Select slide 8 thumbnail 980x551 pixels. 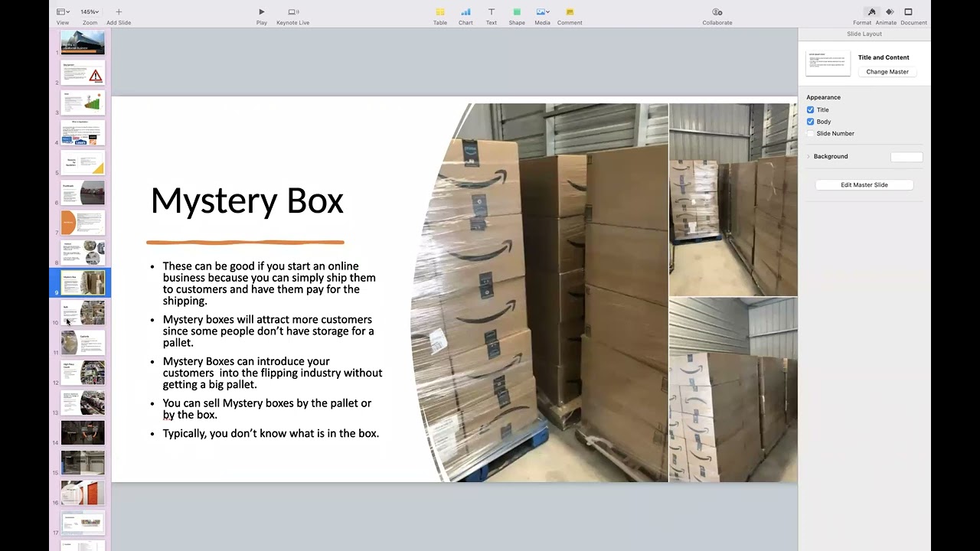[x=83, y=253]
